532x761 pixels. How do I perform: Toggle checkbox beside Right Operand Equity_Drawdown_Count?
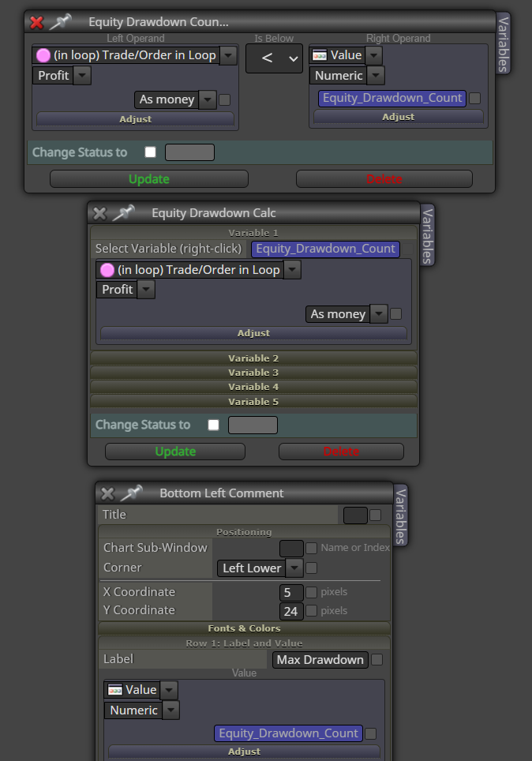pyautogui.click(x=475, y=98)
